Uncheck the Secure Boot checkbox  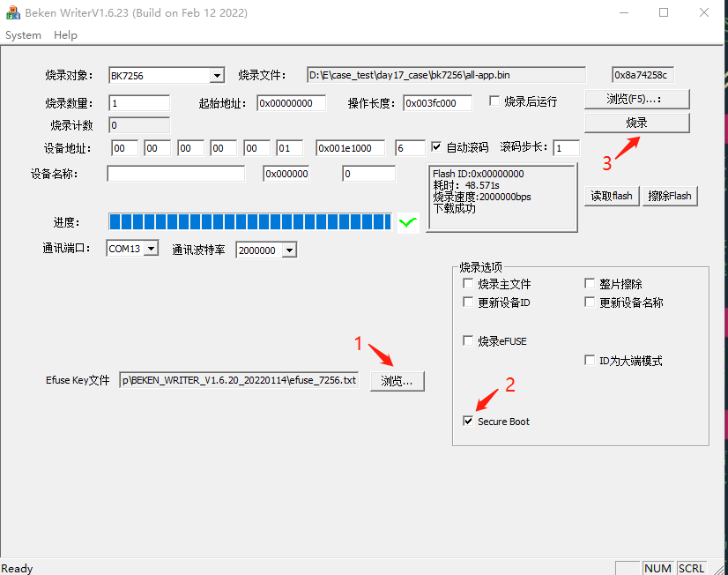(x=468, y=422)
